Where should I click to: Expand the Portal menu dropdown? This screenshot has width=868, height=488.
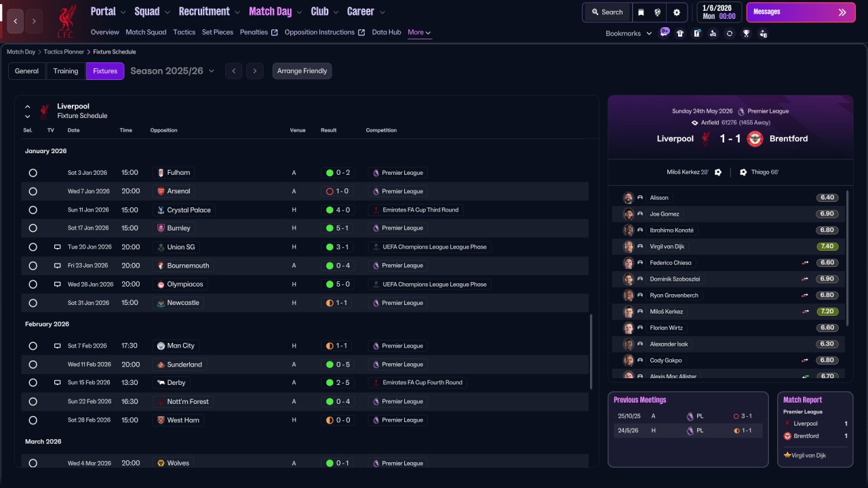pos(123,12)
